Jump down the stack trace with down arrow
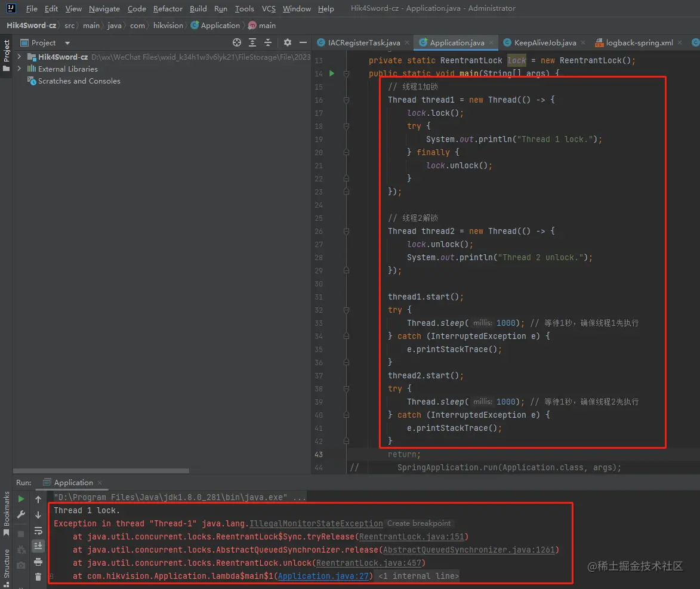 [x=38, y=515]
